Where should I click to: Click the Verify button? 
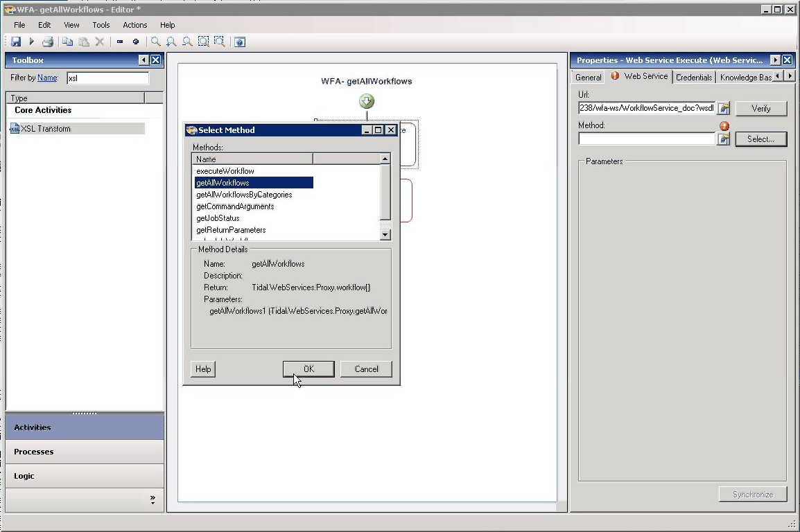[x=760, y=109]
